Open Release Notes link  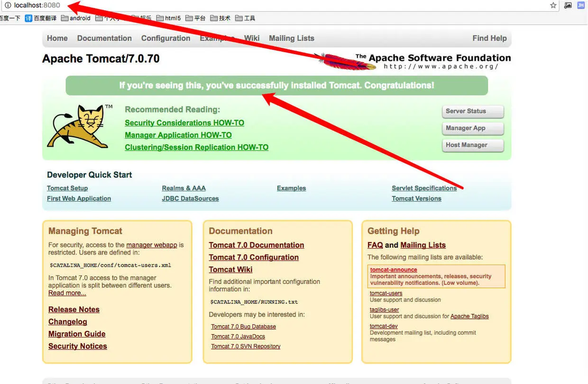74,309
